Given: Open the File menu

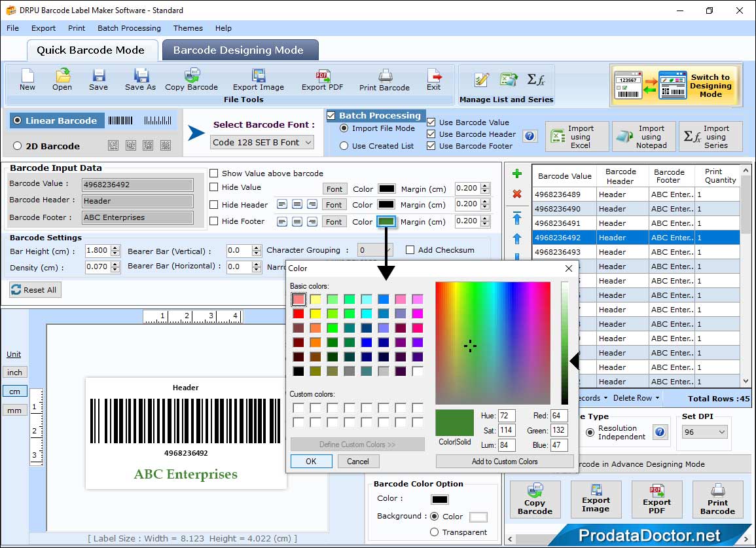Looking at the screenshot, I should [x=12, y=28].
